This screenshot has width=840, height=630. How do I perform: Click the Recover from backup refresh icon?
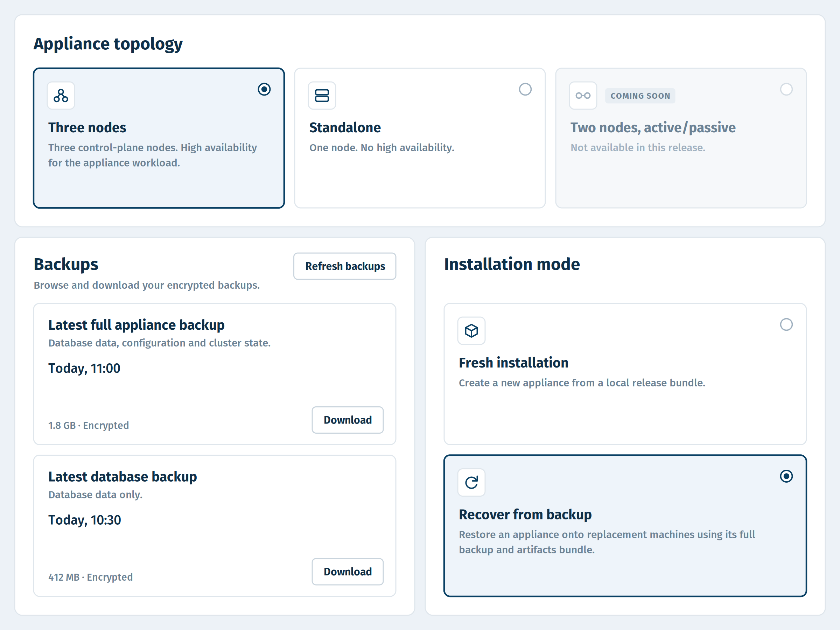pos(471,482)
